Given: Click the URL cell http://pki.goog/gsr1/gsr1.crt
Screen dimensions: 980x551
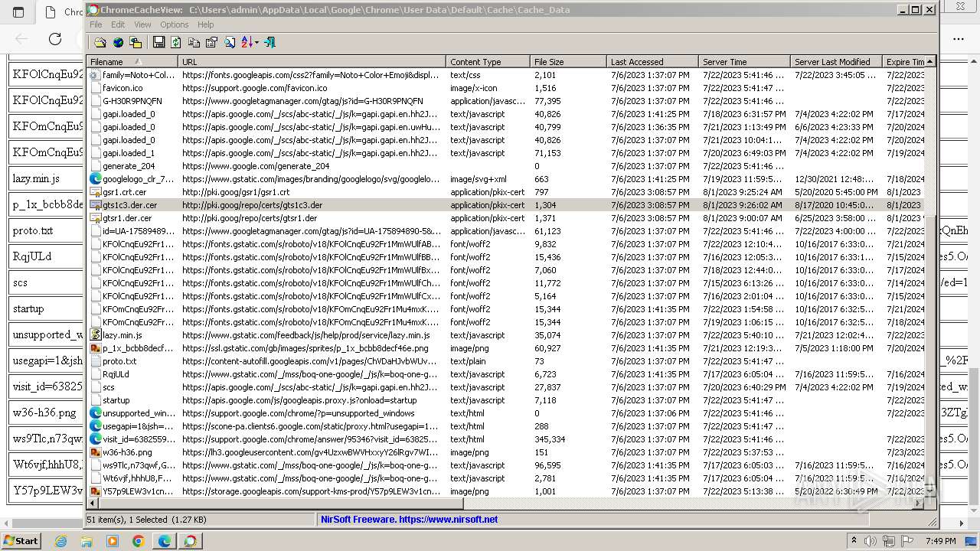Looking at the screenshot, I should point(236,192).
